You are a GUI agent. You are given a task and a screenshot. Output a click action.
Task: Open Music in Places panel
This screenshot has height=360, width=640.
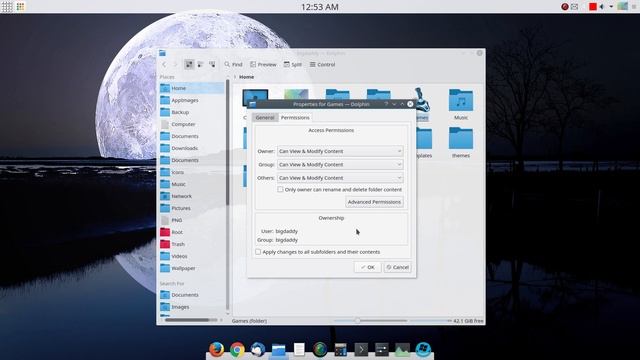point(192,184)
